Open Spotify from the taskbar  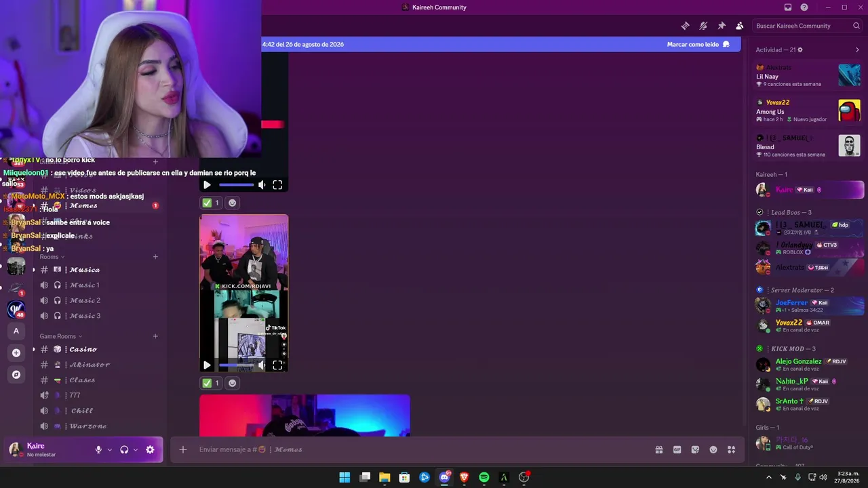[484, 477]
